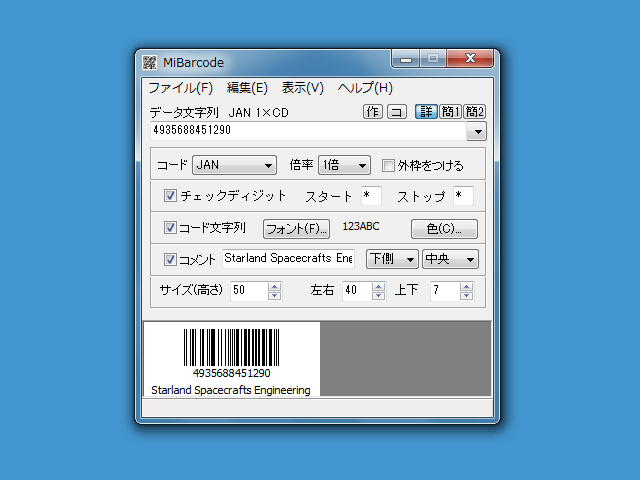Open the ファイル(F) menu
Screen dimensions: 640x480
click(x=181, y=88)
